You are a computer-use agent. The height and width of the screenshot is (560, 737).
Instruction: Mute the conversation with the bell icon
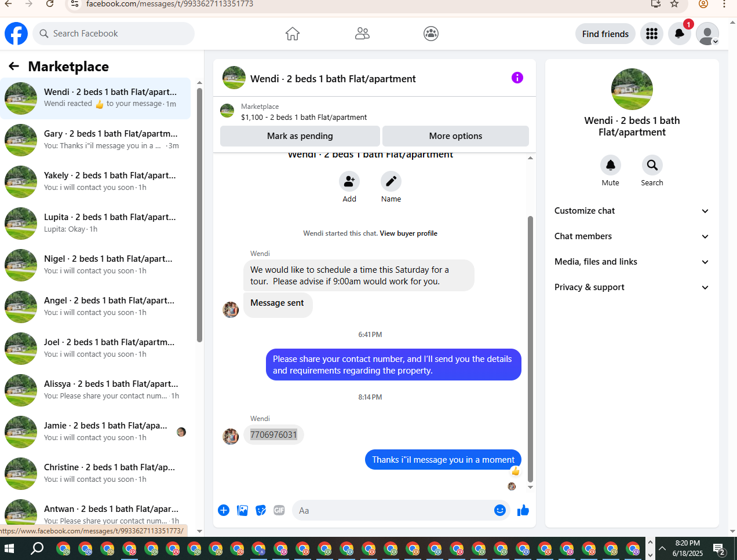point(611,165)
